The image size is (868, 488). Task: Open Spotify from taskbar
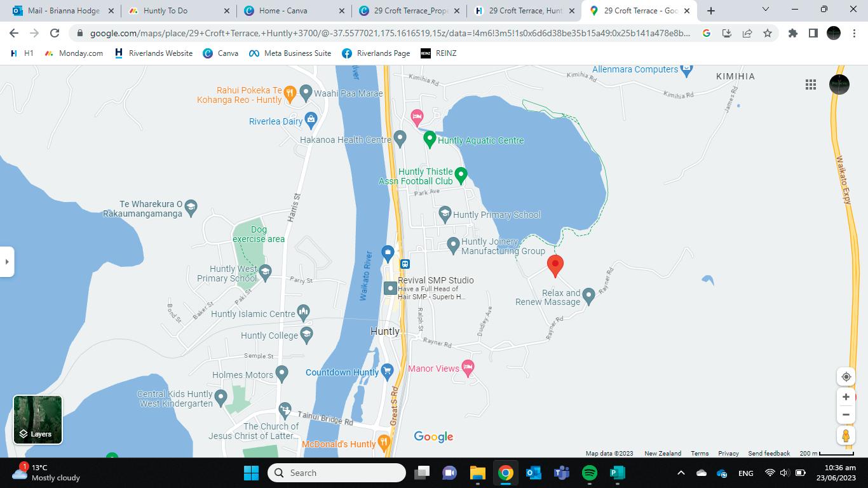tap(590, 473)
